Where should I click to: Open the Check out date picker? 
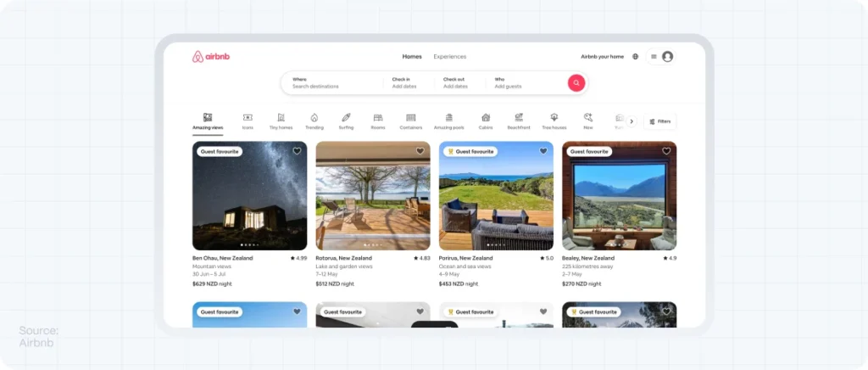(459, 83)
